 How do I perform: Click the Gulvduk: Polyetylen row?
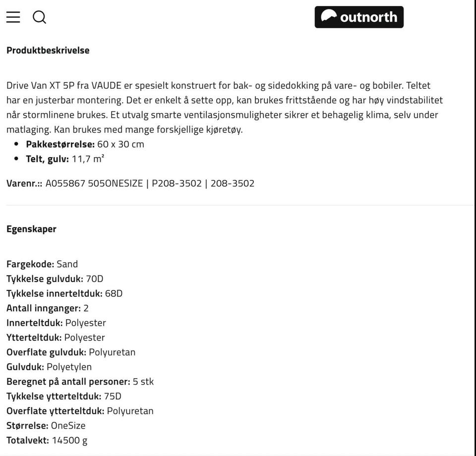(49, 367)
